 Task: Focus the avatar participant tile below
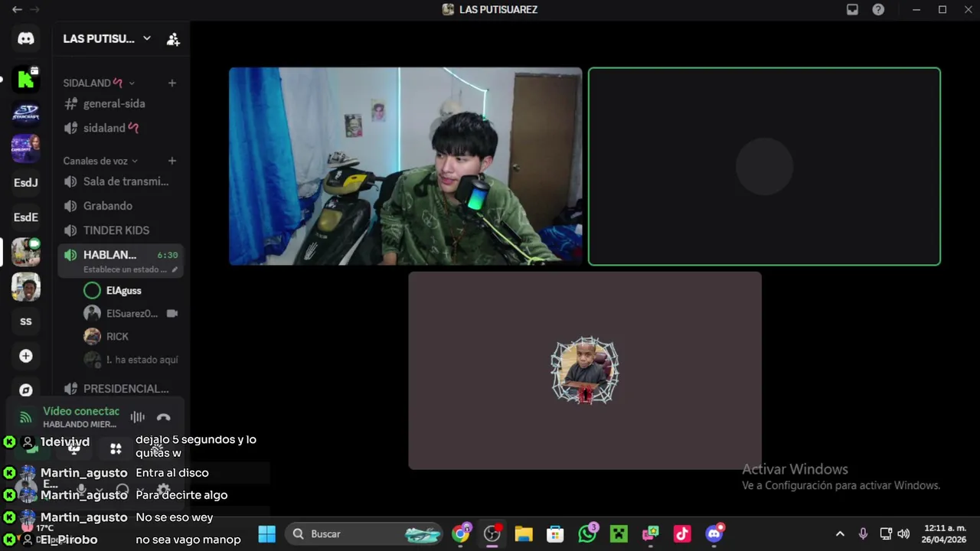tap(585, 370)
